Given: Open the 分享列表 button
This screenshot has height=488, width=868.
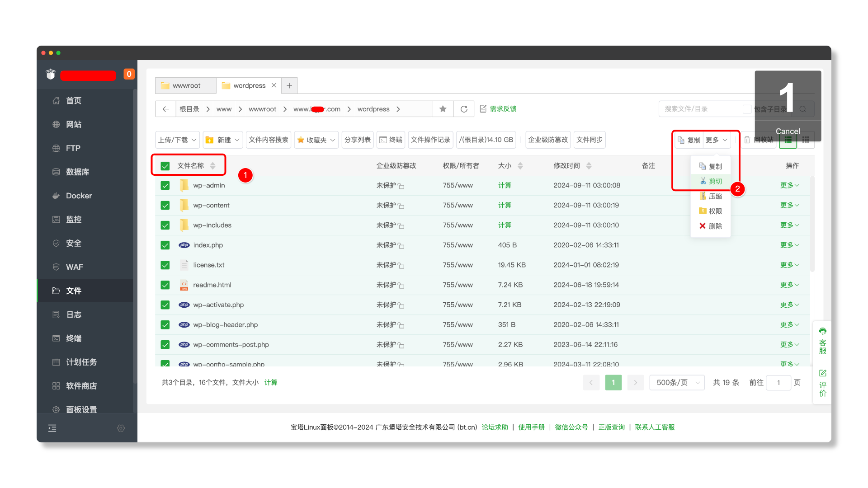Looking at the screenshot, I should pyautogui.click(x=358, y=140).
